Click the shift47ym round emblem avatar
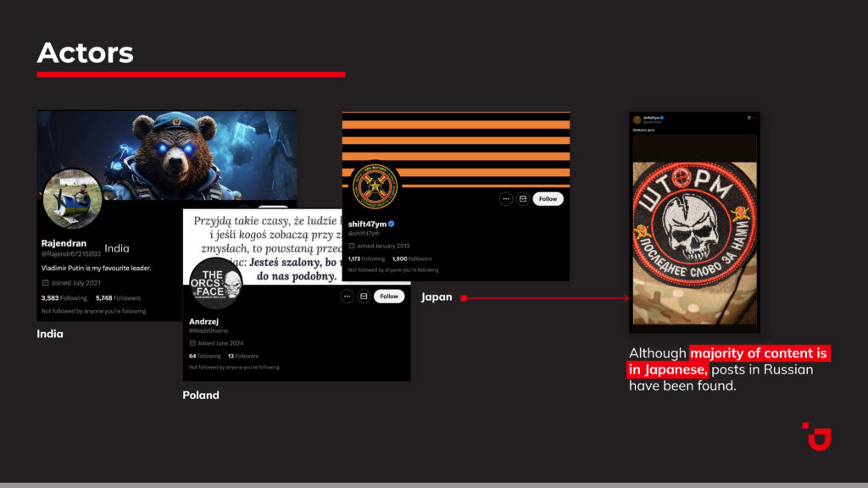Screen dimensions: 868x488 pos(375,187)
